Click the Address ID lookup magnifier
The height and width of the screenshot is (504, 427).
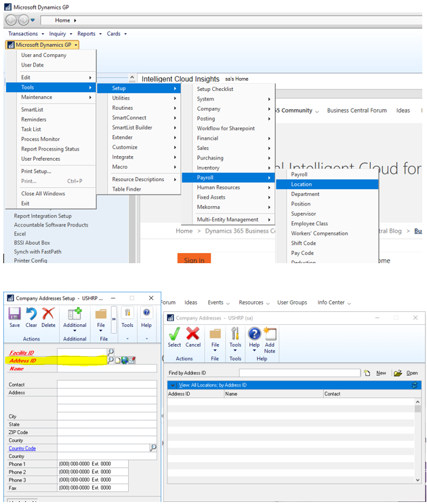[110, 360]
